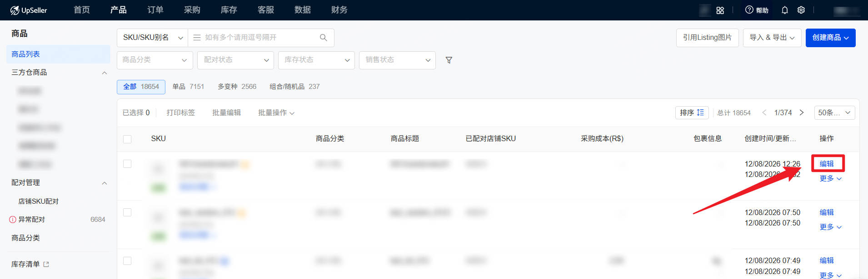Image resolution: width=868 pixels, height=279 pixels.
Task: Click the SKU column header
Action: click(159, 139)
